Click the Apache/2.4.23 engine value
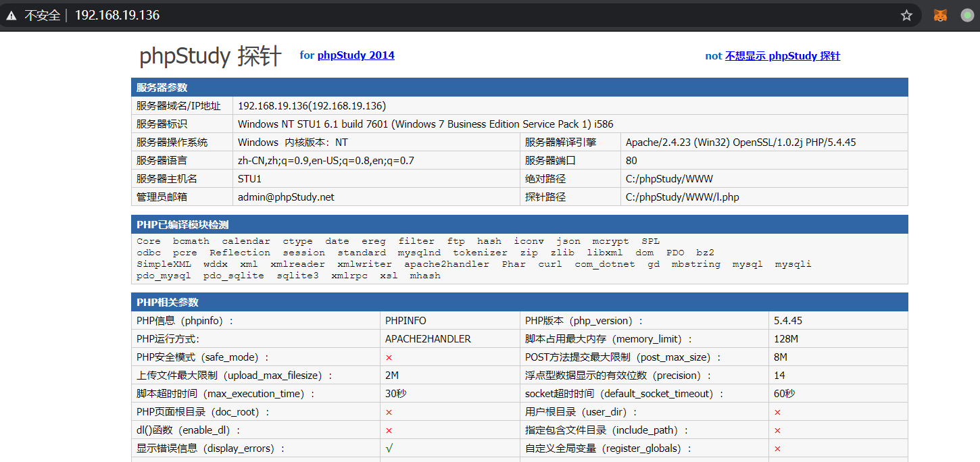Image resolution: width=980 pixels, height=462 pixels. [x=741, y=143]
